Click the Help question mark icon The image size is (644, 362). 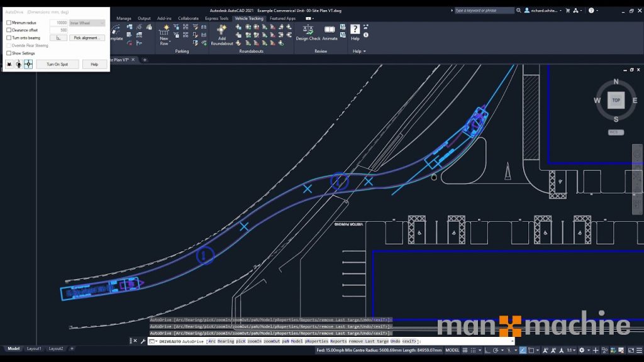pos(356,28)
